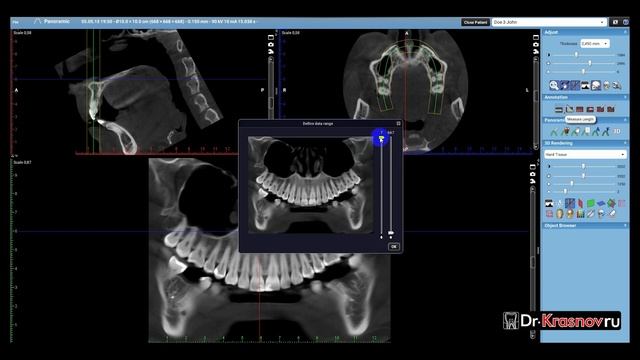Open the Doe John patient dropdown

[x=549, y=22]
